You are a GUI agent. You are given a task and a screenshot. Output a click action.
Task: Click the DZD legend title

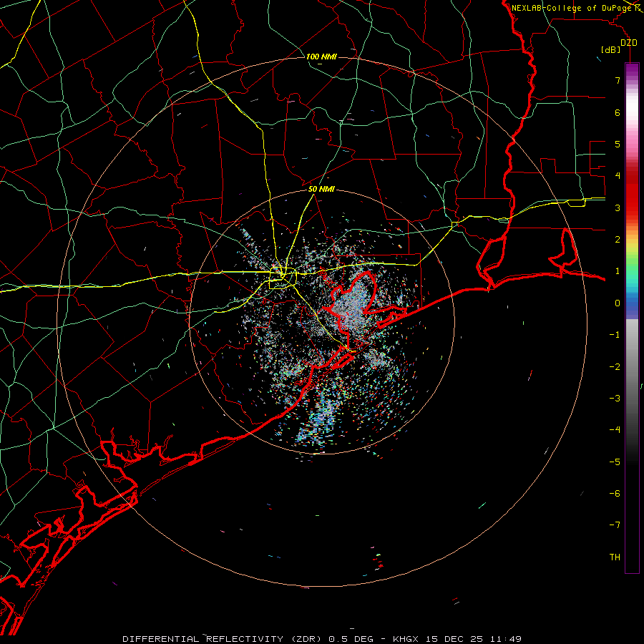point(628,42)
